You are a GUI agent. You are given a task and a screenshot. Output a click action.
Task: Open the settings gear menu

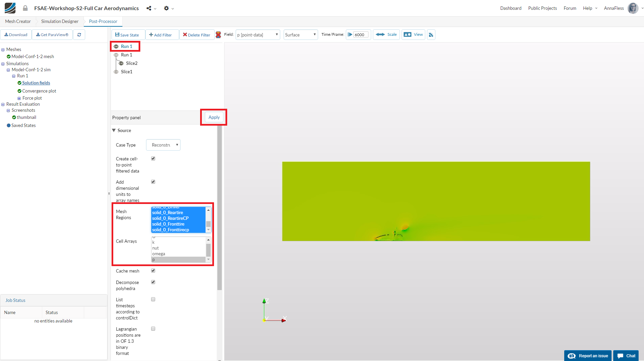click(169, 8)
